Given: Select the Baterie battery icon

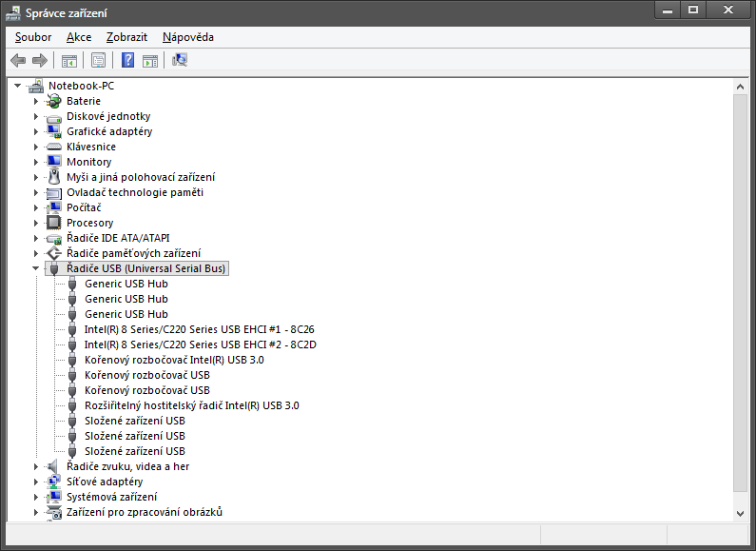Looking at the screenshot, I should (x=54, y=101).
